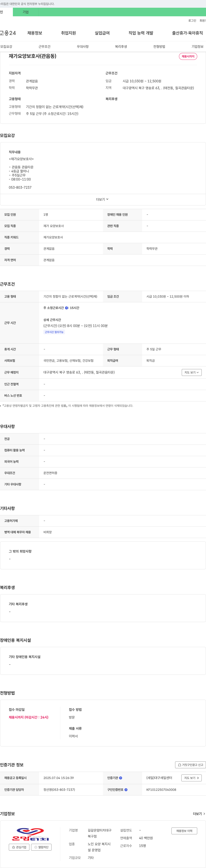The image size is (206, 868).
Task: Click the 기업 tab in top bar
Action: pyautogui.click(x=26, y=12)
